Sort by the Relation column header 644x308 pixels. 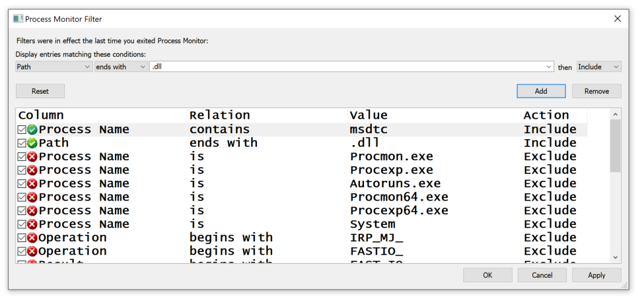pyautogui.click(x=219, y=115)
